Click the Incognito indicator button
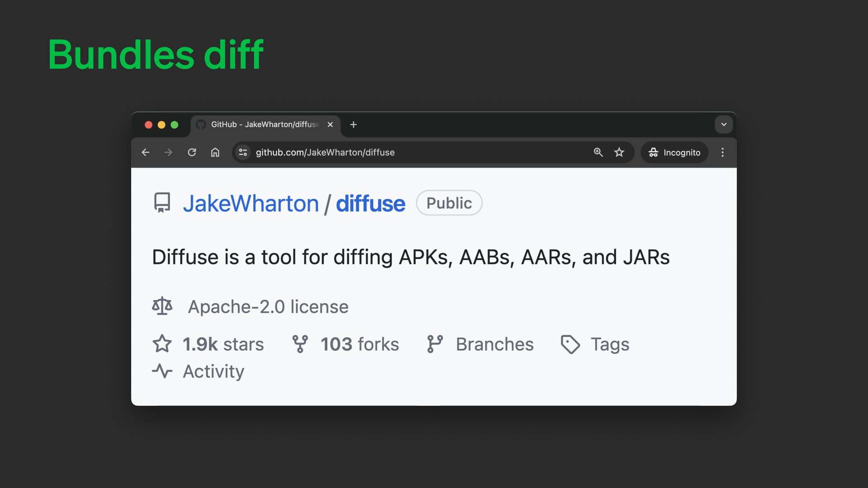The height and width of the screenshot is (488, 868). pos(674,153)
